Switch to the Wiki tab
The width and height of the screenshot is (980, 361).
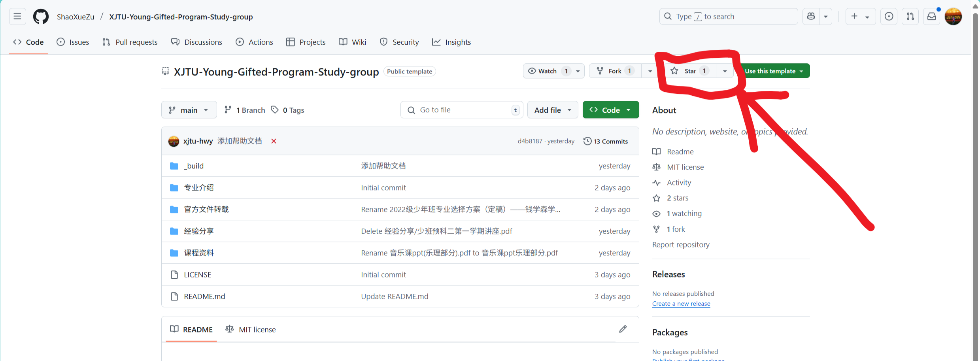[353, 42]
